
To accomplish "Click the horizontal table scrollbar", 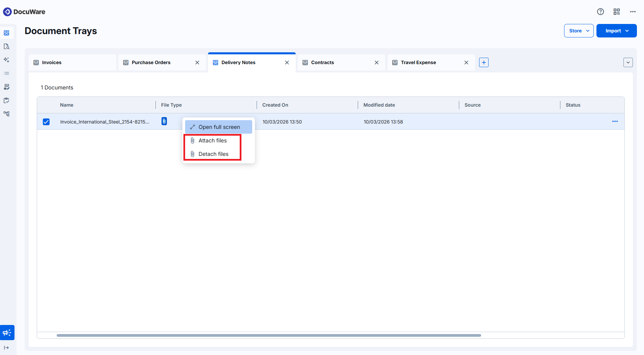I will click(x=269, y=335).
